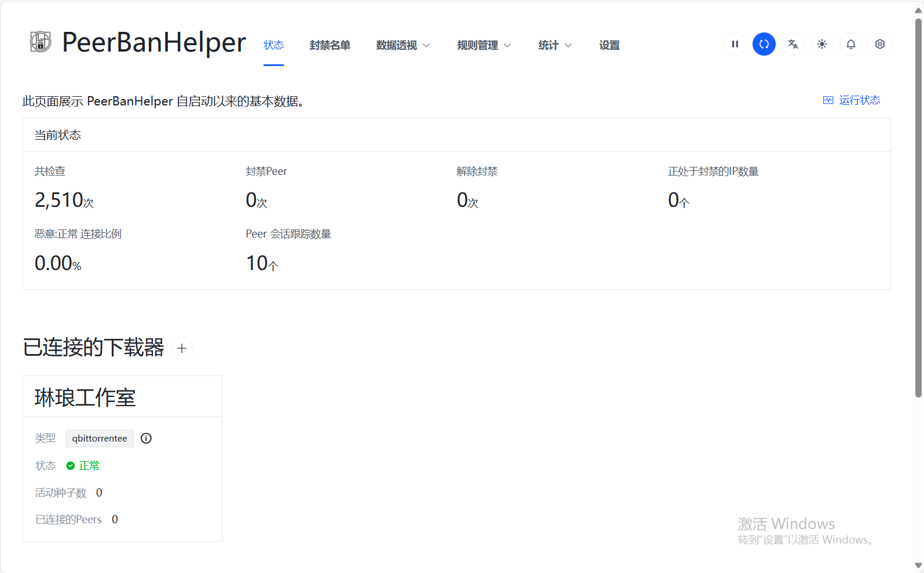Click the 已连接的Peers row label
Image resolution: width=924 pixels, height=573 pixels.
pos(68,520)
